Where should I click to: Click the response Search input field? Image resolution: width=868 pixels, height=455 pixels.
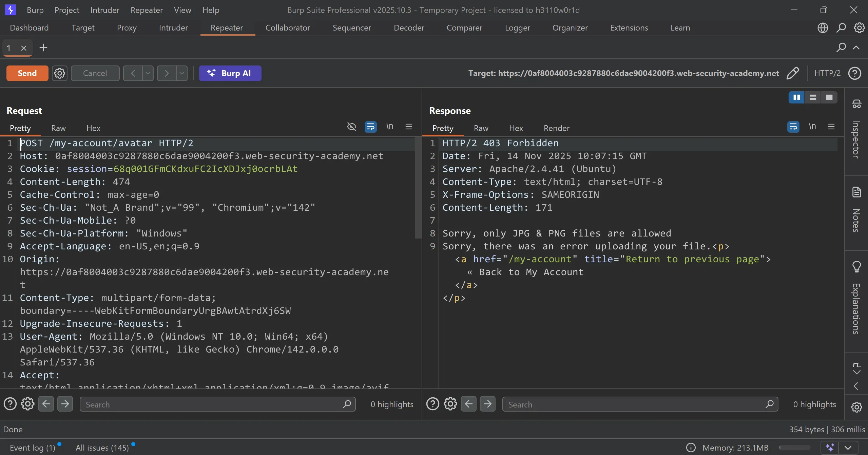click(x=634, y=404)
